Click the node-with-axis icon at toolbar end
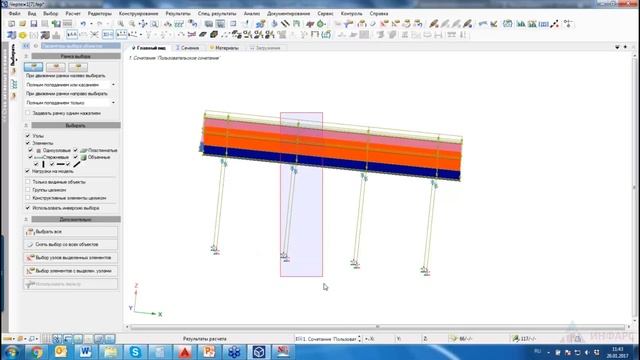 pos(568,24)
